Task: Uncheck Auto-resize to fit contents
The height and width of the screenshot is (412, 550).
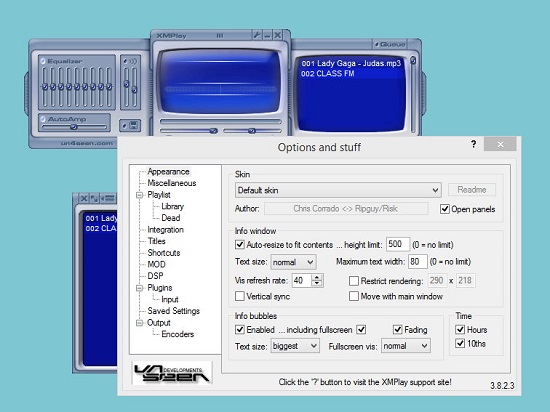Action: coord(240,244)
